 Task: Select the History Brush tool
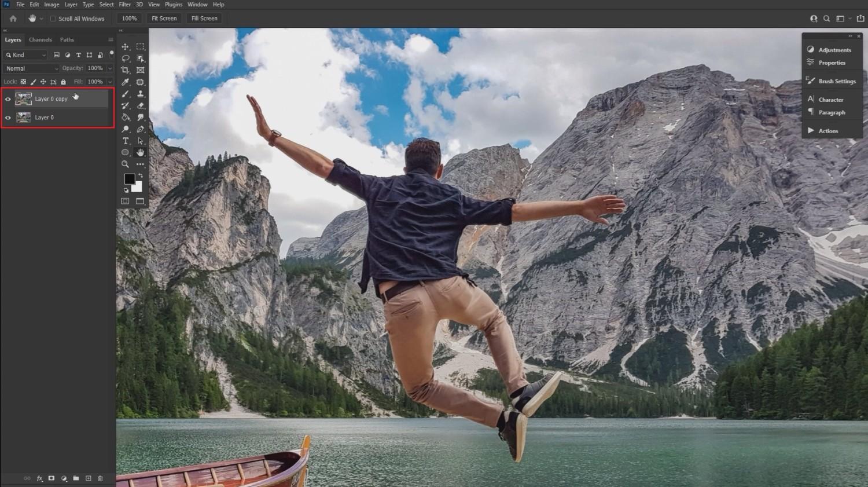click(125, 105)
